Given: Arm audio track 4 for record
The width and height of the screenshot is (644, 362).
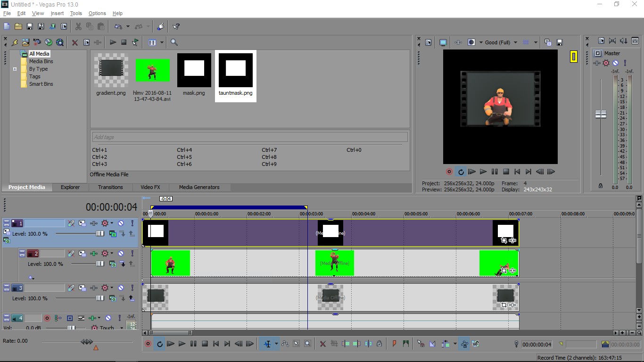Looking at the screenshot, I should tap(47, 318).
